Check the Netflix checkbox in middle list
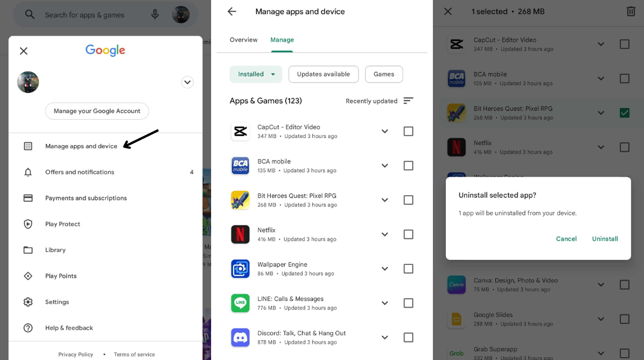Screen dimensions: 644x360 tap(408, 235)
